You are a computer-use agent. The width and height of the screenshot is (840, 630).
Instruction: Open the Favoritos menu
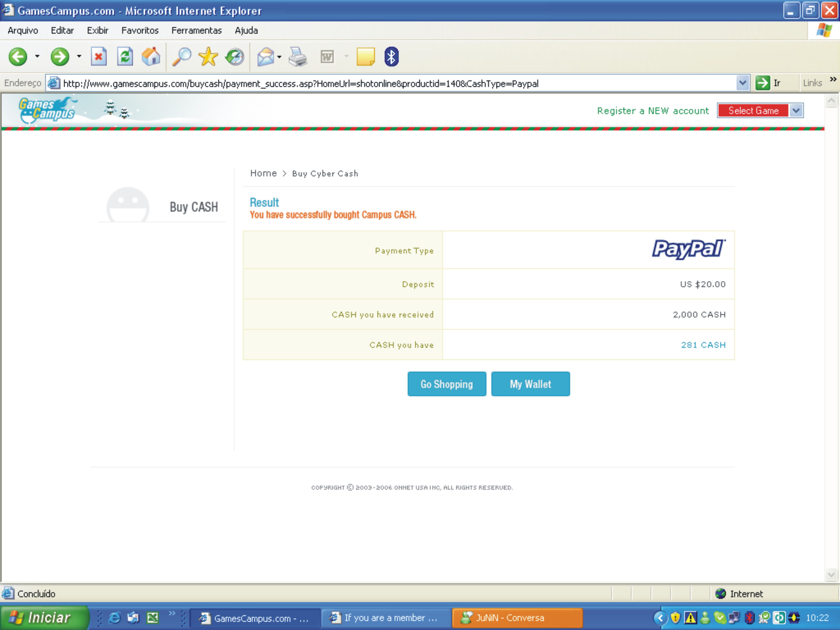coord(140,30)
